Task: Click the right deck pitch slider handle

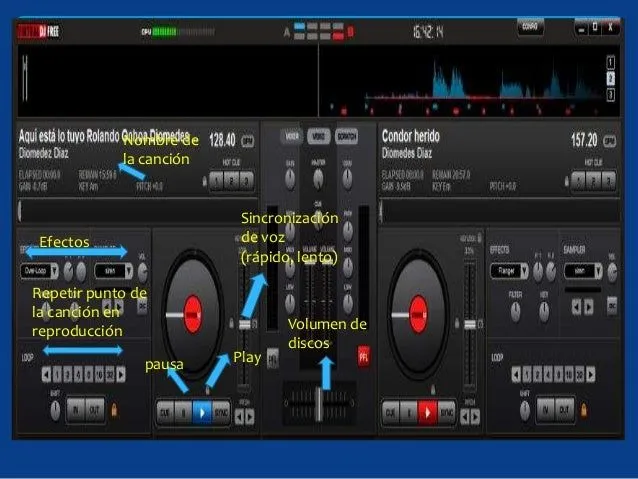Action: point(470,324)
